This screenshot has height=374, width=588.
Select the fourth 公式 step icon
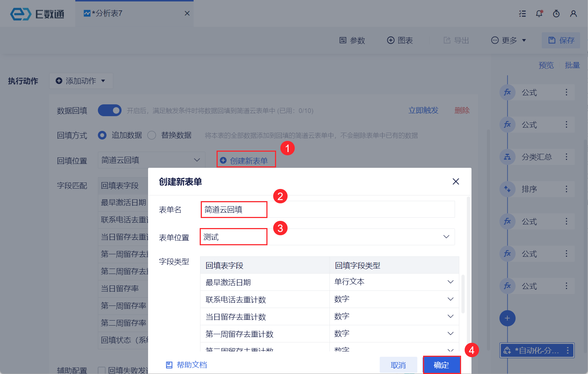coord(507,254)
